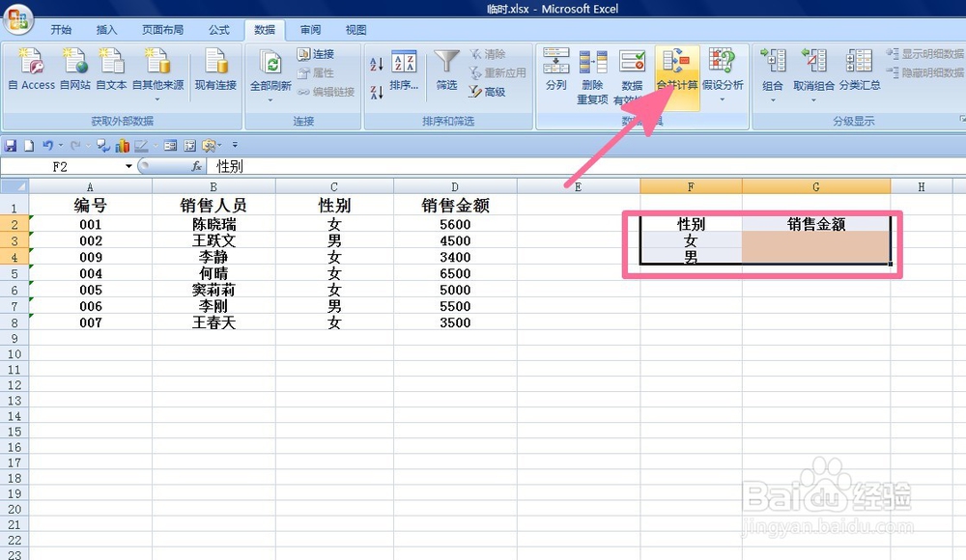Toggle the Filter (筛选) funnel
Screen dimensions: 966x560
tap(446, 70)
